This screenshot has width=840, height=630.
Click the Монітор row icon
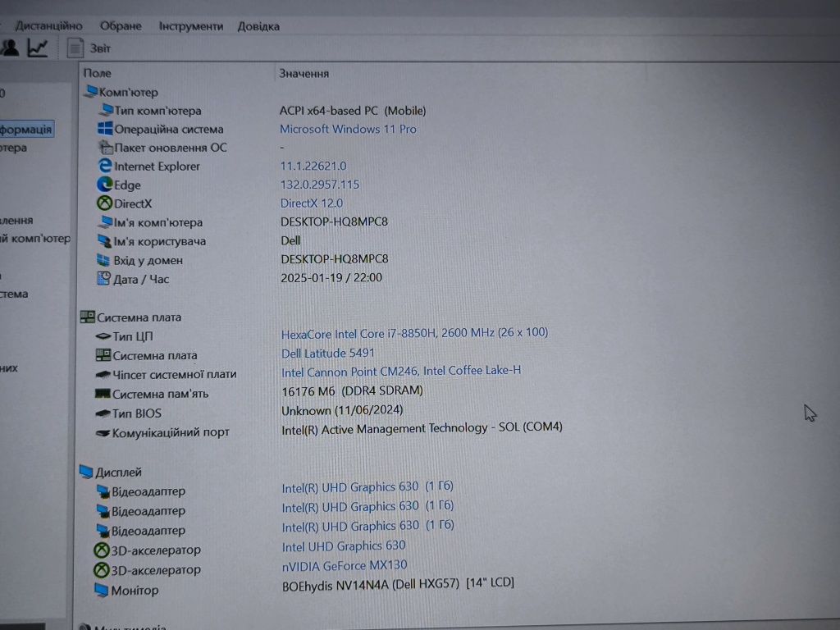tap(101, 590)
